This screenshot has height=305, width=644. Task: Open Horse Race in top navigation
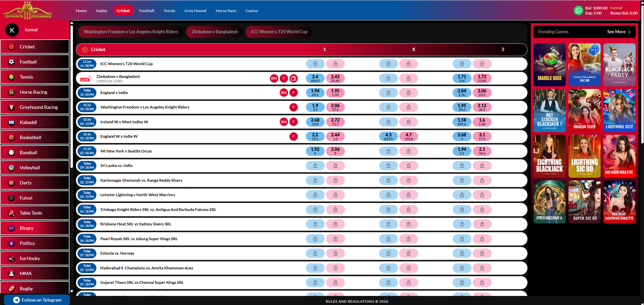(x=226, y=11)
